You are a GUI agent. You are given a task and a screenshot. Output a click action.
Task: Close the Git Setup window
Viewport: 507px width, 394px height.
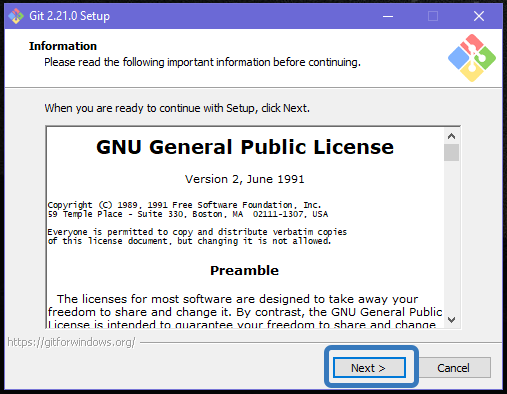(479, 16)
